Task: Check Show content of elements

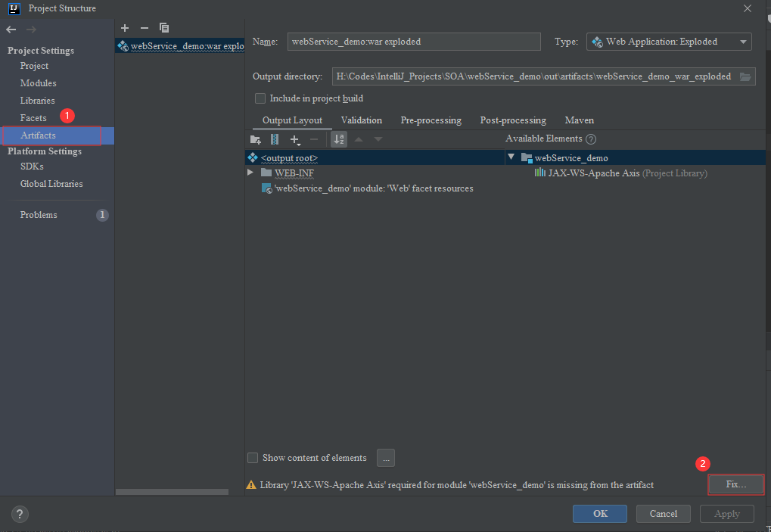Action: coord(253,458)
